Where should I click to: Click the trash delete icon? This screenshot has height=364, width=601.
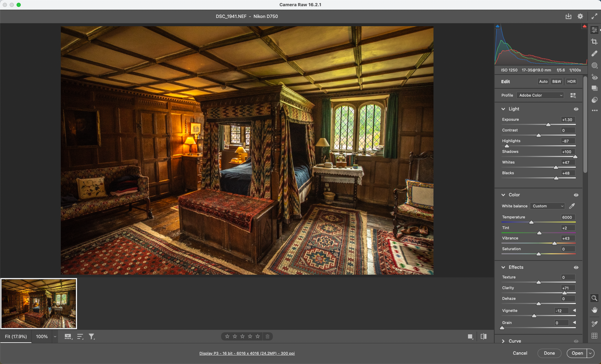267,336
